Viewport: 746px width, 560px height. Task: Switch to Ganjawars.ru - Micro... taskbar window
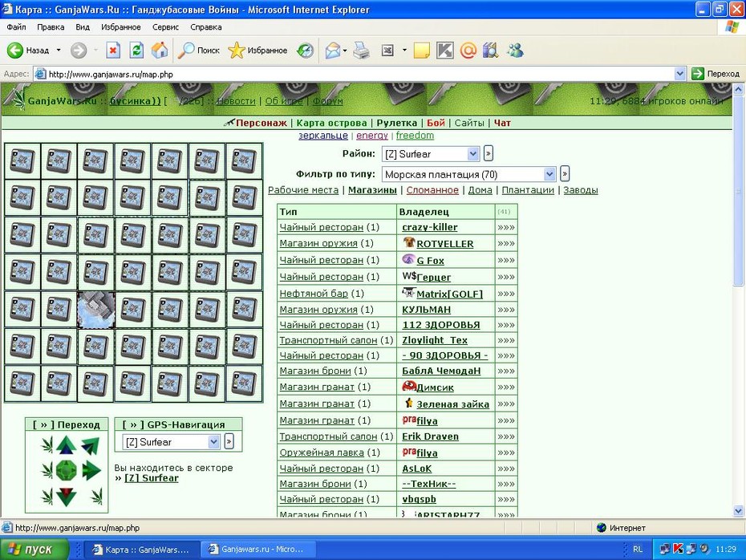(x=257, y=549)
